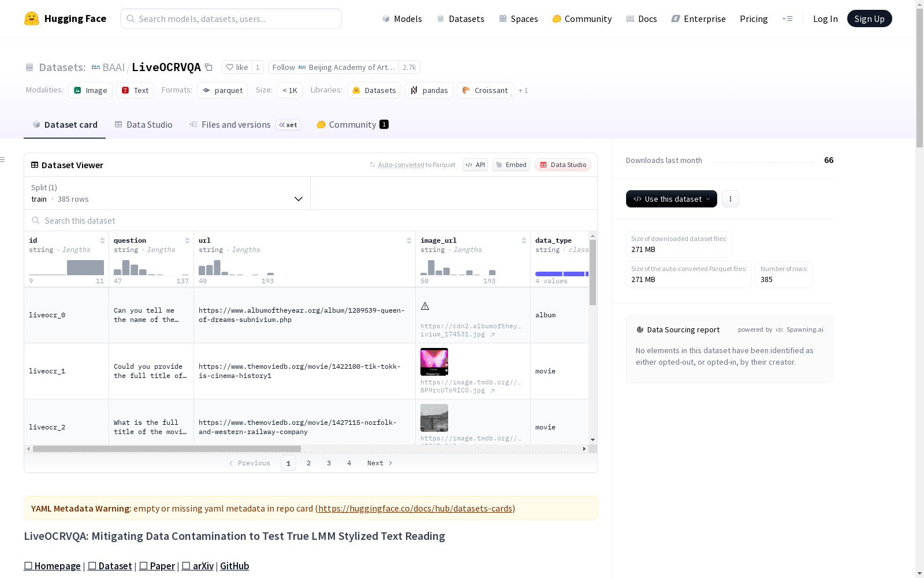
Task: Sort by url column icon
Action: [409, 240]
